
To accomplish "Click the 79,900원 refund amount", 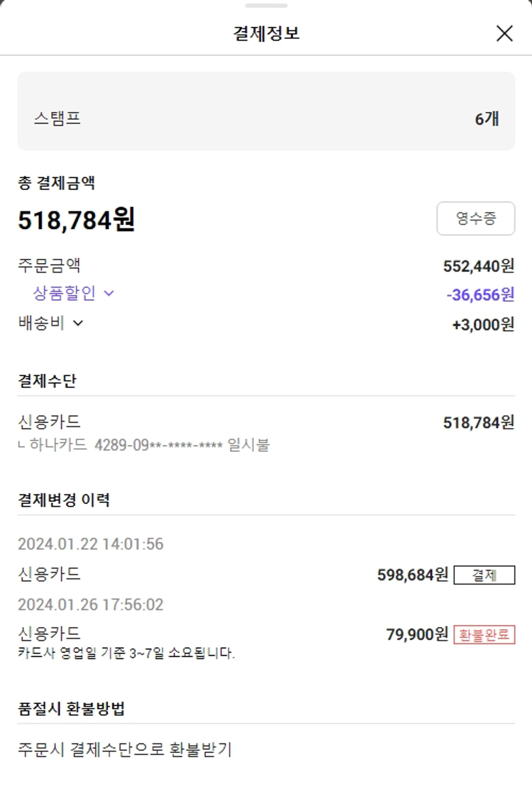I will (x=417, y=634).
